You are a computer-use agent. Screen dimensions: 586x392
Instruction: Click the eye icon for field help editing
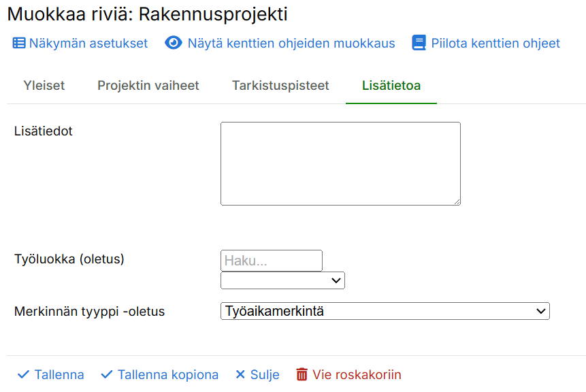(x=174, y=44)
